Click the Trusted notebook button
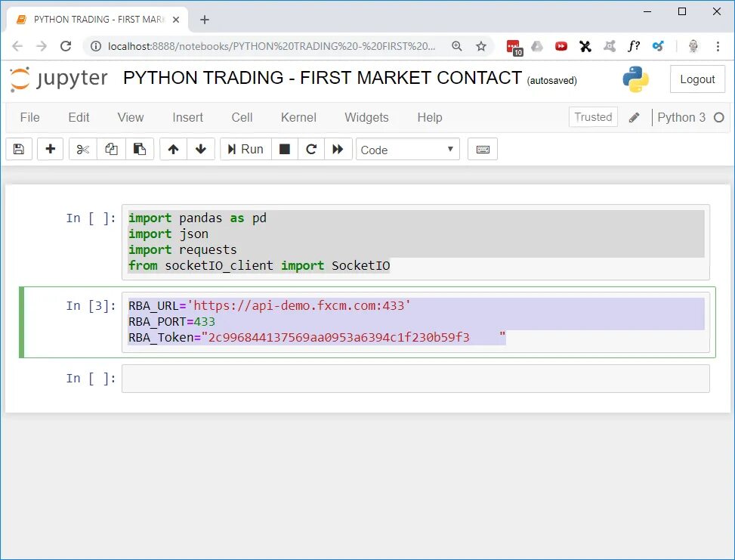The width and height of the screenshot is (735, 560). pos(593,117)
